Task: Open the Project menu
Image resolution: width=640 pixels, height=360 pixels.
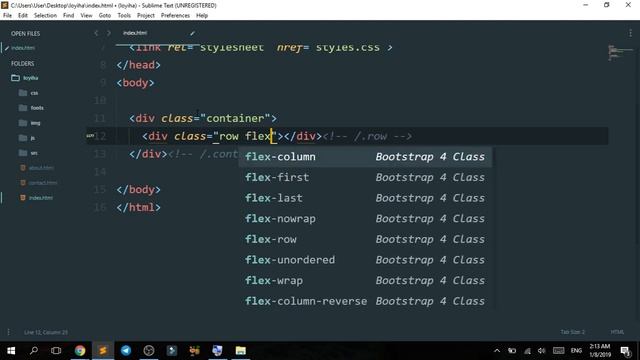Action: (x=146, y=16)
